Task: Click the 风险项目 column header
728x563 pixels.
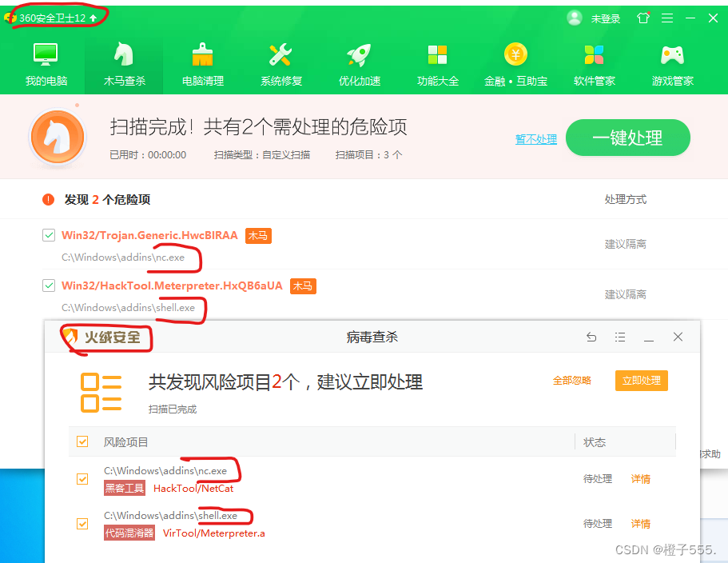Action: tap(125, 442)
